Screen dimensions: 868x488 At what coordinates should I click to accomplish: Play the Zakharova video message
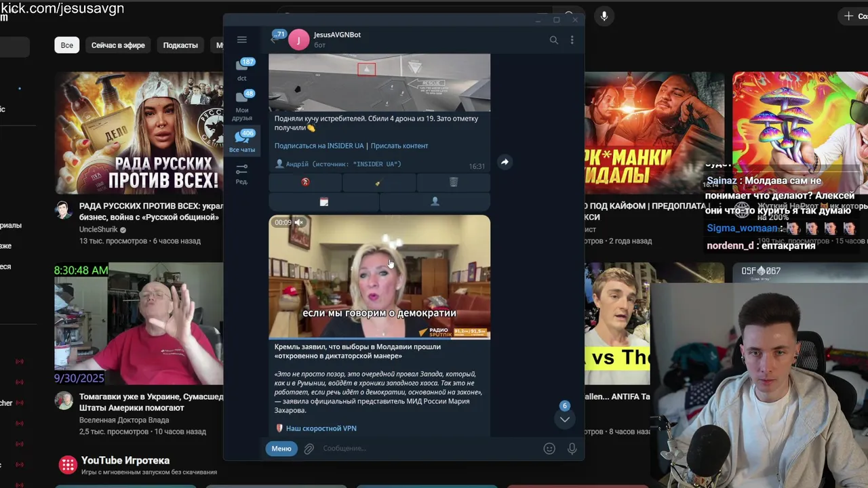(379, 277)
